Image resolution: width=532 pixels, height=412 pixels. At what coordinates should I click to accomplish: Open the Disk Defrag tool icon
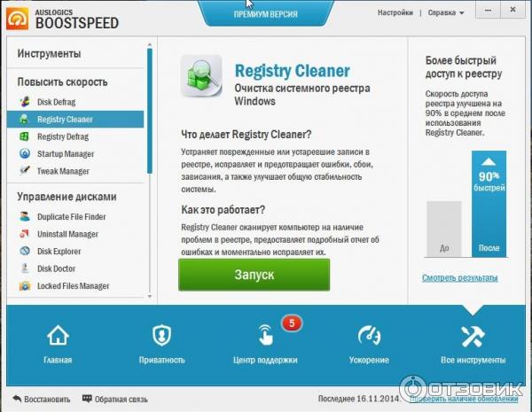coord(25,102)
